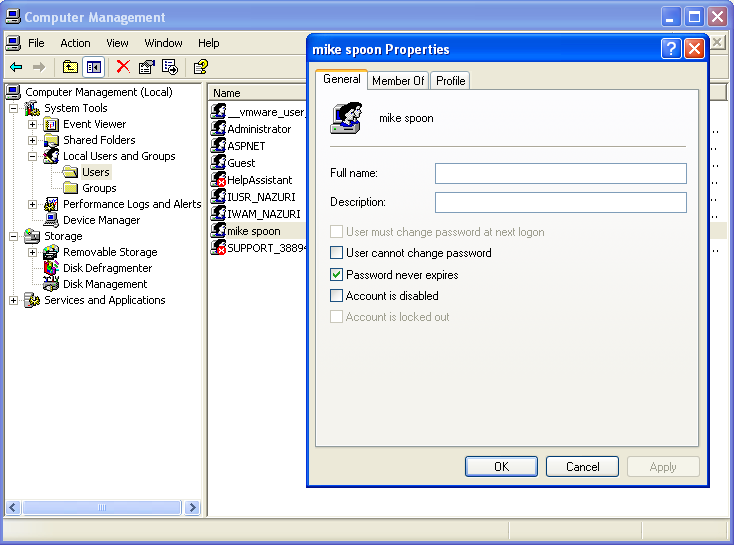Click the Forward arrow toolbar icon
Viewport: 734px width, 545px height.
click(39, 67)
